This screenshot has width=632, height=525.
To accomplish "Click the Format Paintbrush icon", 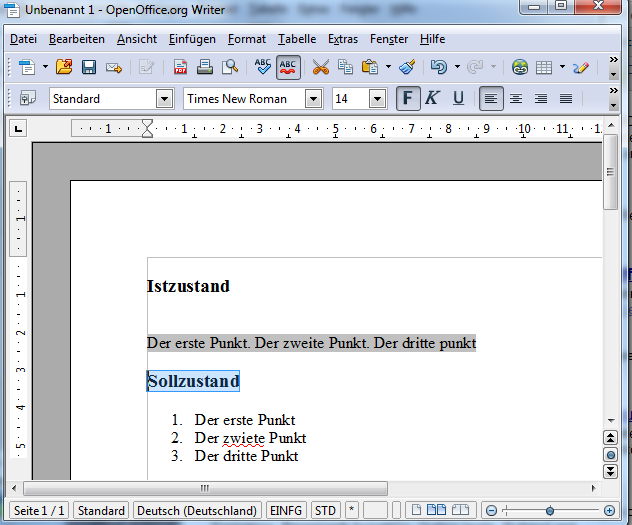I will [407, 68].
